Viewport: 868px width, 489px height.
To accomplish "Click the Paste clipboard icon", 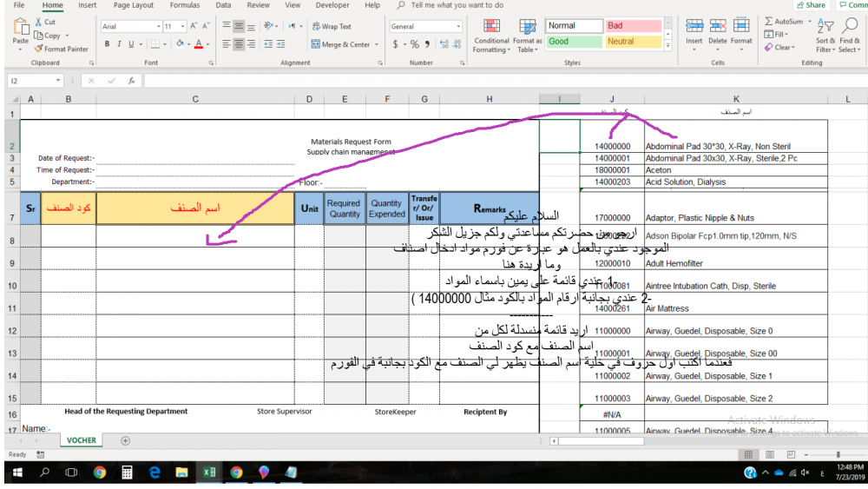I will (21, 26).
